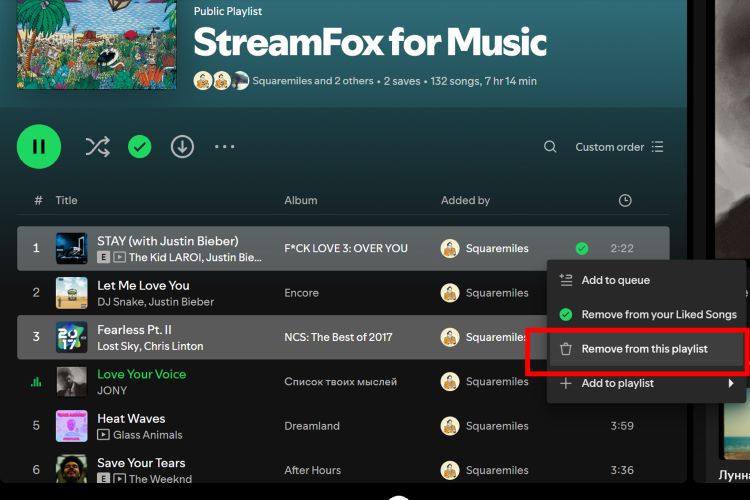The width and height of the screenshot is (750, 500).
Task: Click the Let Me Love You cover thumbnail
Action: (x=72, y=293)
